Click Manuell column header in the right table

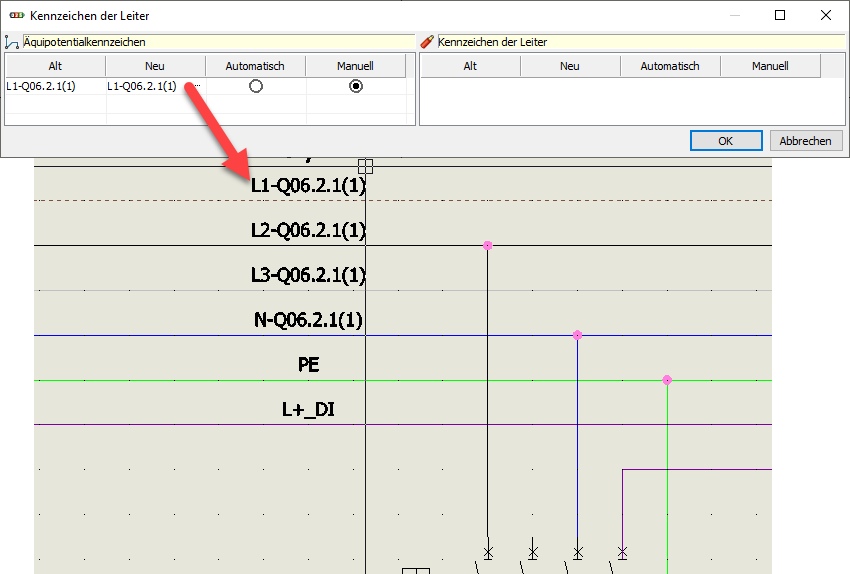pos(770,66)
